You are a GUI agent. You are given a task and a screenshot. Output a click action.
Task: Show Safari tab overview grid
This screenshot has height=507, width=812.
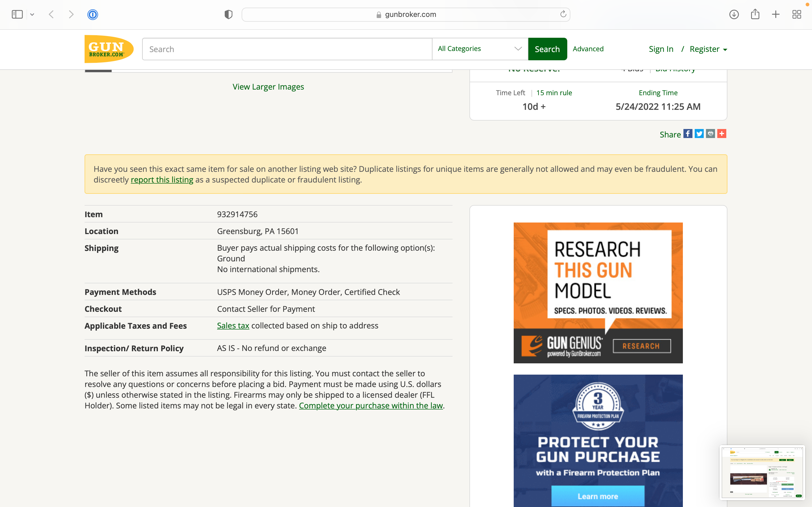tap(796, 14)
